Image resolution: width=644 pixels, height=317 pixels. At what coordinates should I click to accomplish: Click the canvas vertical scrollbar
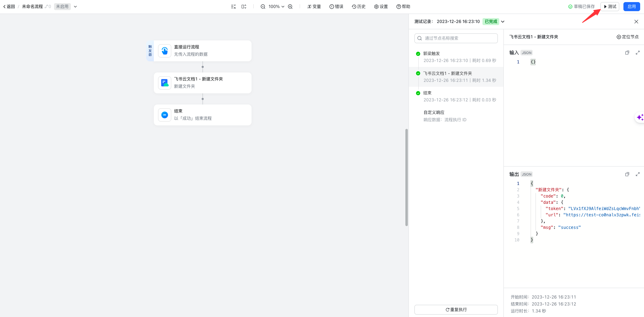coord(406,178)
